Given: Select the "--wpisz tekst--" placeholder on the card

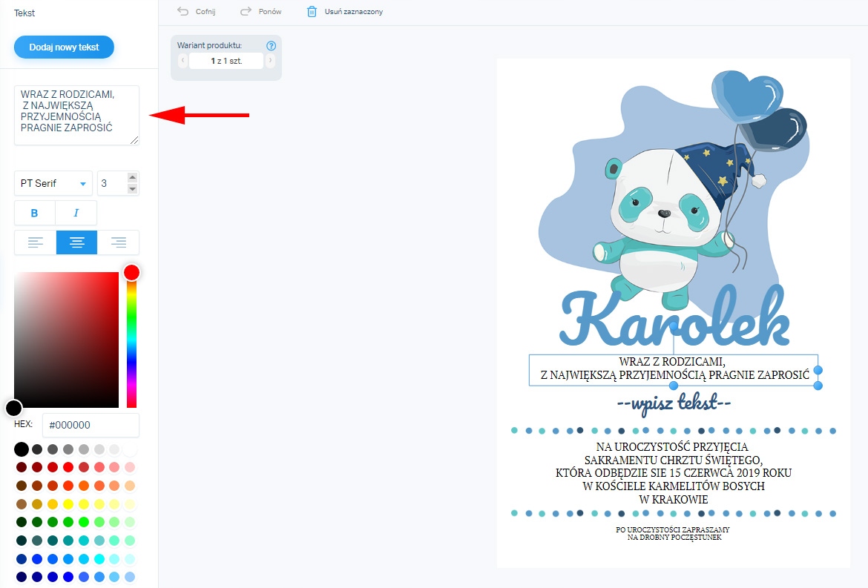Looking at the screenshot, I should [674, 403].
